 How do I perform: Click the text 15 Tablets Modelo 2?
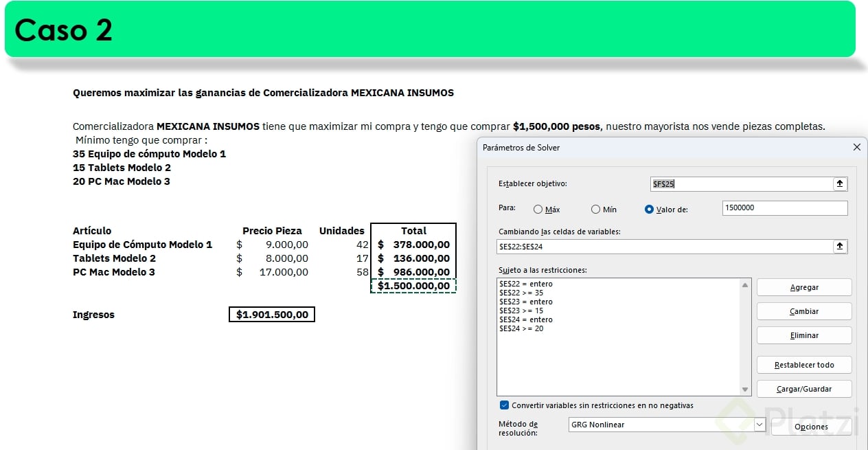point(122,168)
